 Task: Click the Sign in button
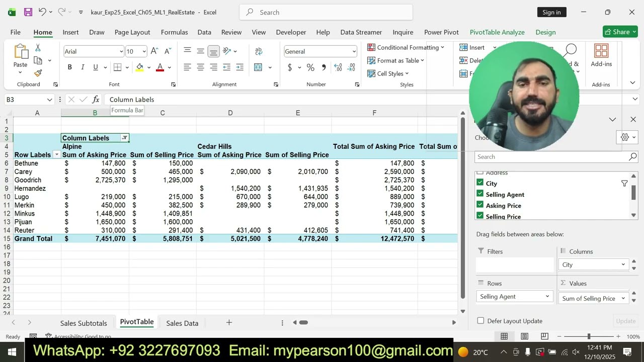click(551, 12)
